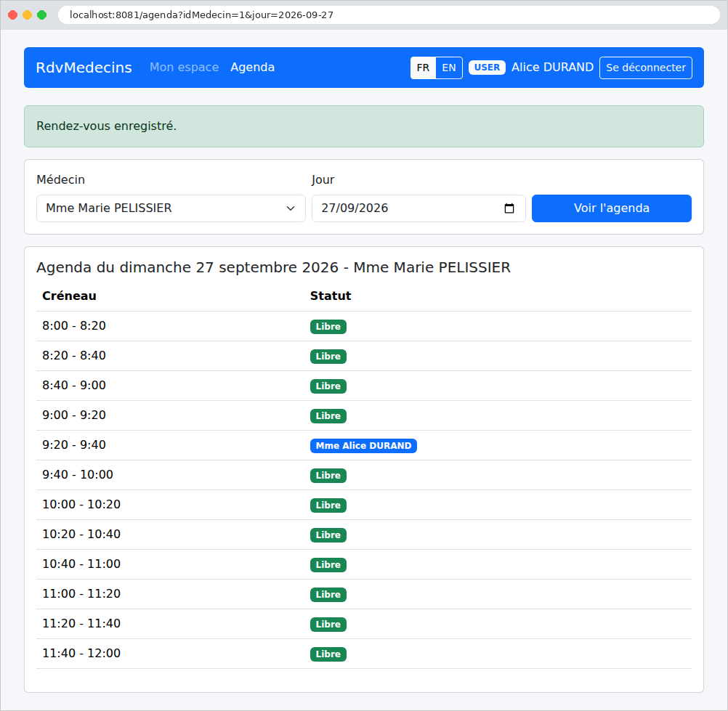Close the browser window with red button

13,15
